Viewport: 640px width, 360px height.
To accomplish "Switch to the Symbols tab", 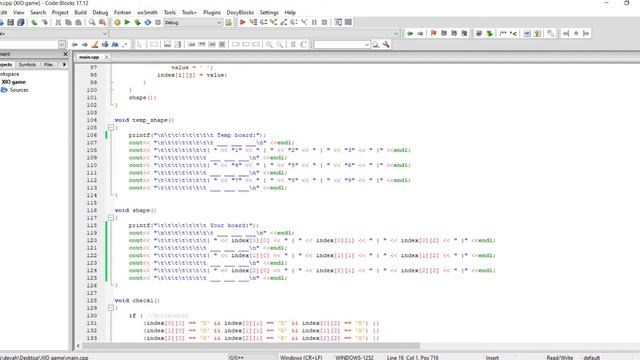I will 27,64.
